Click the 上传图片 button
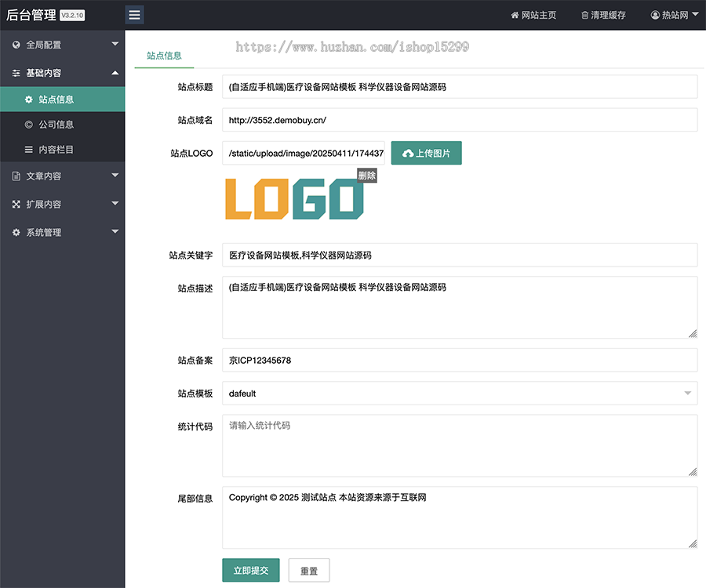This screenshot has width=706, height=588. 427,153
